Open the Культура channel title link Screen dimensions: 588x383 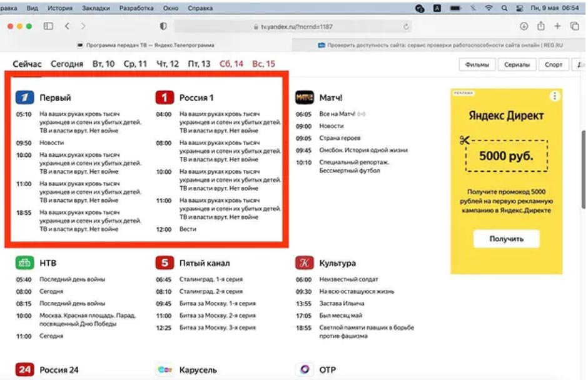click(x=337, y=263)
